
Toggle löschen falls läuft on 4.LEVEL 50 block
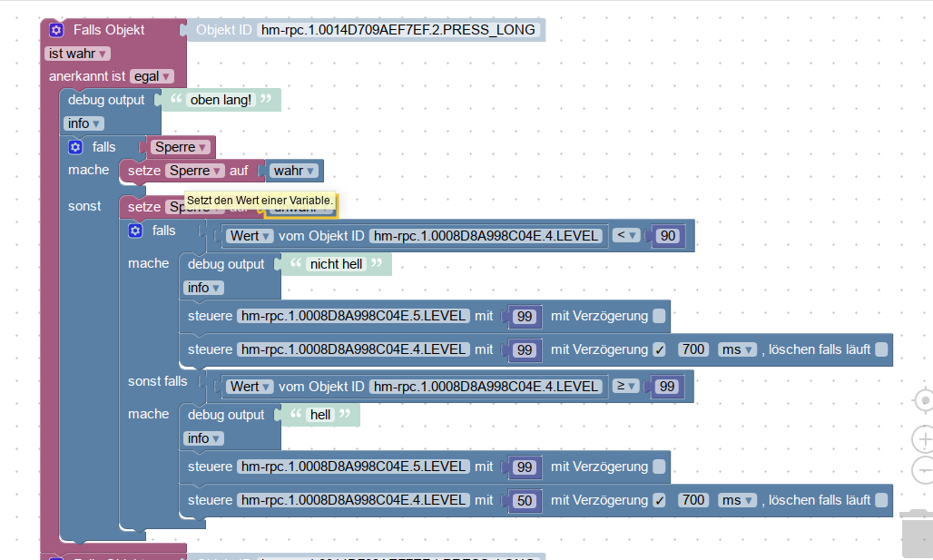[x=881, y=500]
